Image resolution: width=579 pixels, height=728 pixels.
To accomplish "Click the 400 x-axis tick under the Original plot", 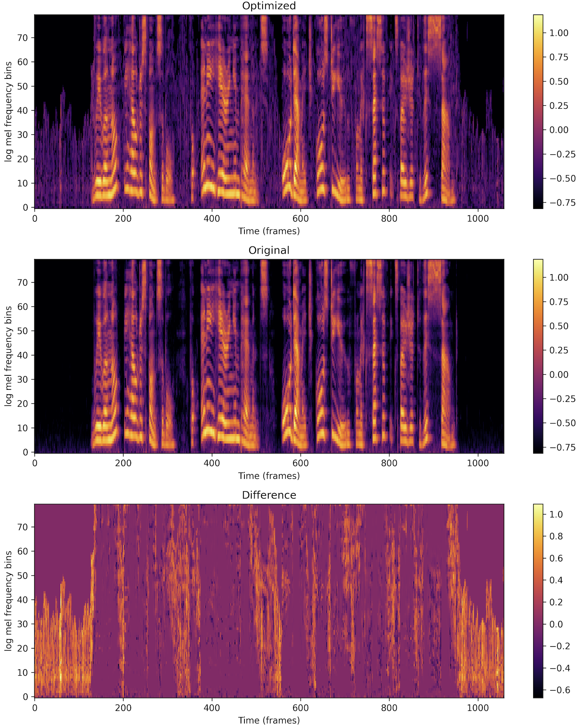I will [x=212, y=463].
